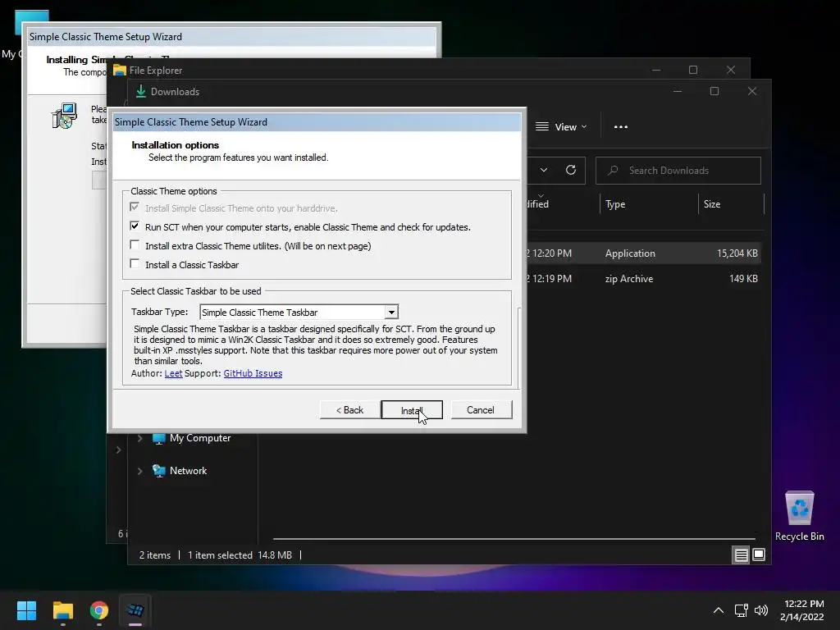Expand the Network tree node
The width and height of the screenshot is (840, 630).
pyautogui.click(x=139, y=471)
